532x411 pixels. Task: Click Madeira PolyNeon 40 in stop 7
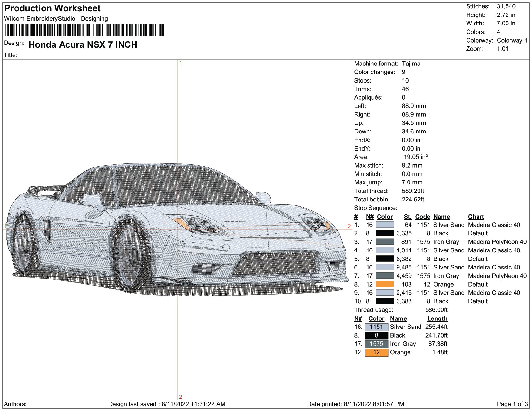[x=497, y=276]
